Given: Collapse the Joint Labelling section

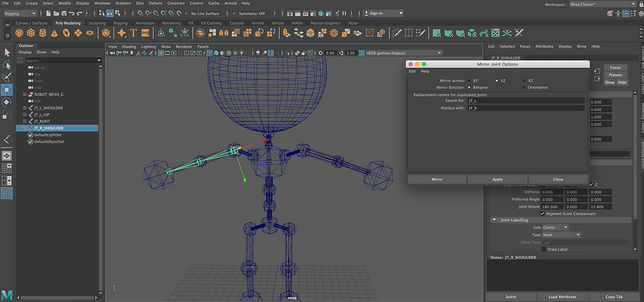Looking at the screenshot, I should [494, 221].
